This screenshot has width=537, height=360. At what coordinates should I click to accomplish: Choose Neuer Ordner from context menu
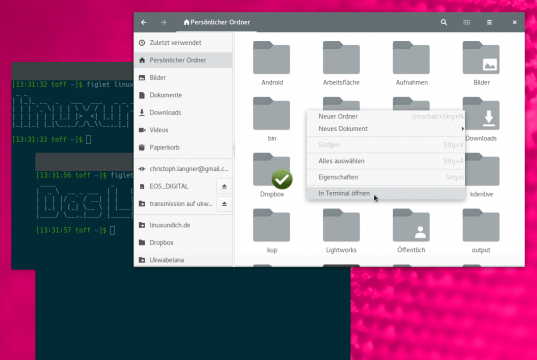tap(386, 116)
